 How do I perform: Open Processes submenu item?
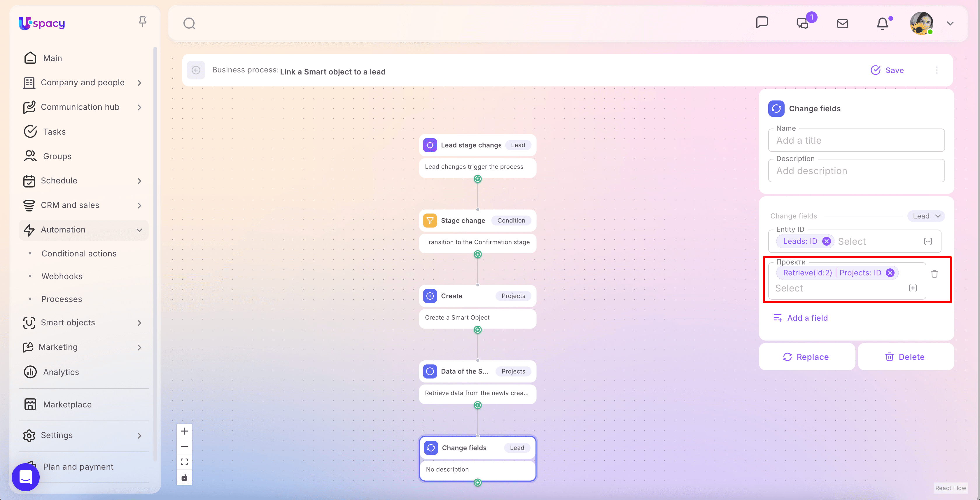(x=62, y=299)
